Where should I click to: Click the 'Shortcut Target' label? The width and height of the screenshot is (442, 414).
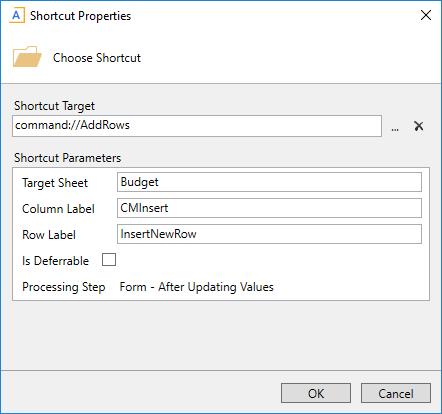[x=54, y=106]
